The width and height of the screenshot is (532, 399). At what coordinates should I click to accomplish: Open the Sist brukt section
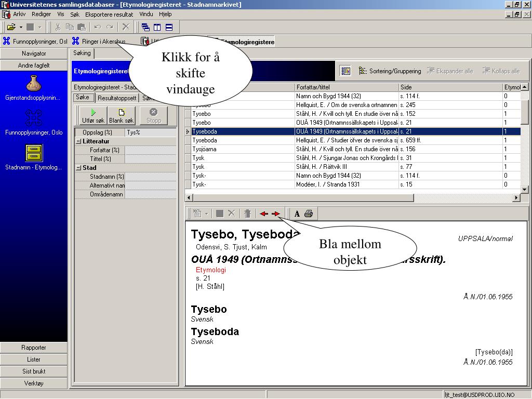click(34, 371)
